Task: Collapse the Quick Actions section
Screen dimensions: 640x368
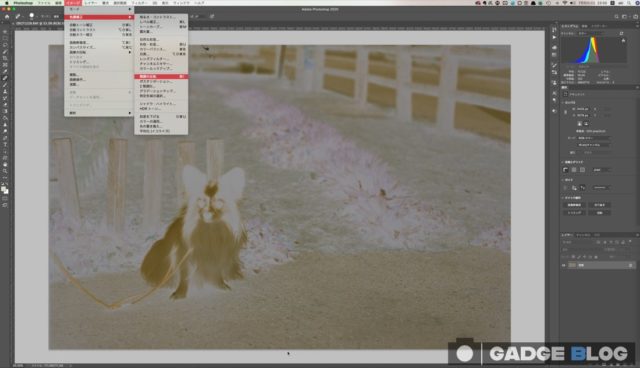Action: 562,198
